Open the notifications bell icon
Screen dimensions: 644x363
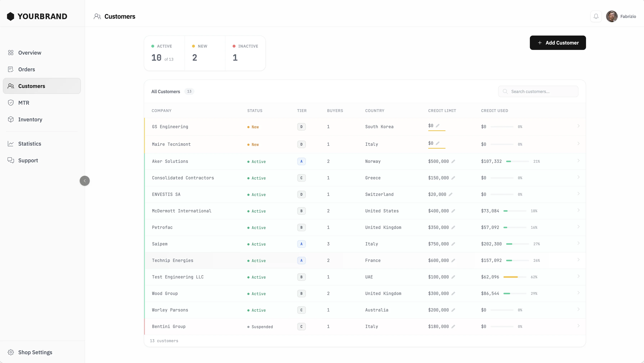(x=596, y=17)
